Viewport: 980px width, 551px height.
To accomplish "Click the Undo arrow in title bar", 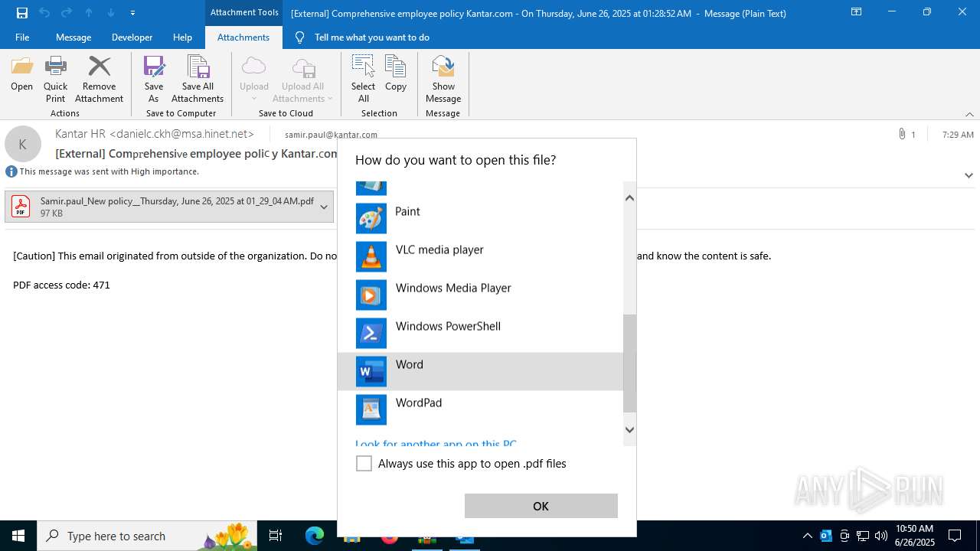I will point(44,12).
